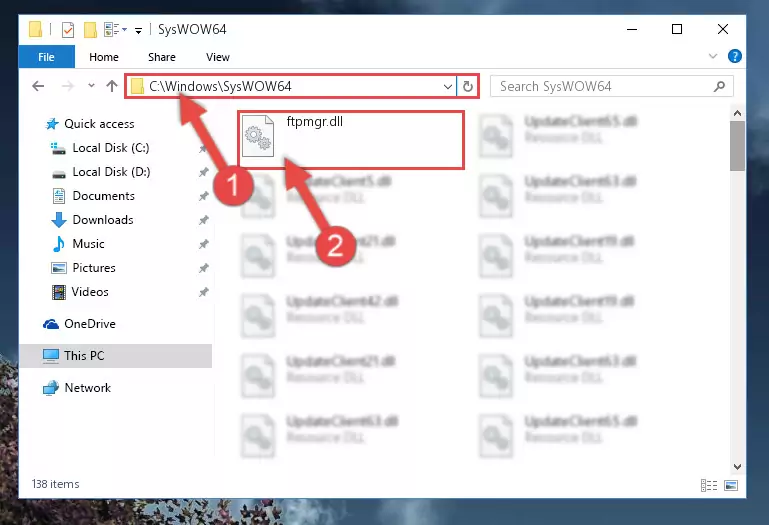The width and height of the screenshot is (769, 525).
Task: Open recent locations dropdown arrow
Action: pyautogui.click(x=91, y=85)
